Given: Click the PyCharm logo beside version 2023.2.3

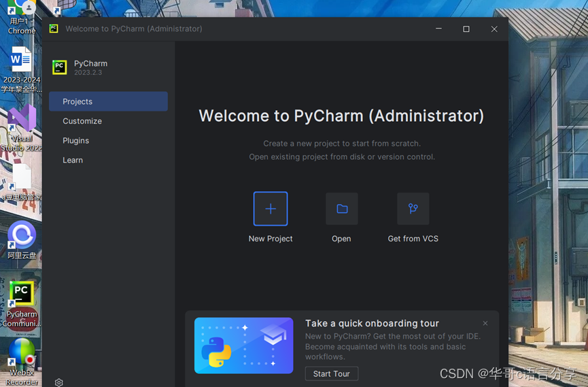Looking at the screenshot, I should tap(60, 67).
